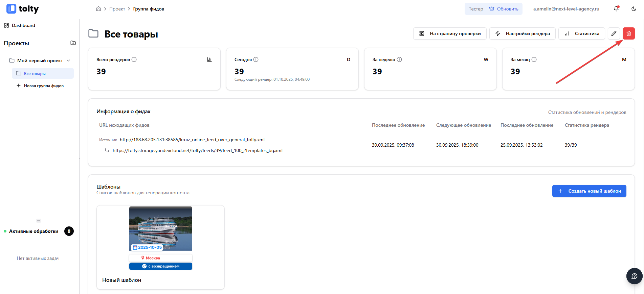Viewport: 644px width, 294px height.
Task: Click Создать новый шаблон
Action: pos(589,191)
